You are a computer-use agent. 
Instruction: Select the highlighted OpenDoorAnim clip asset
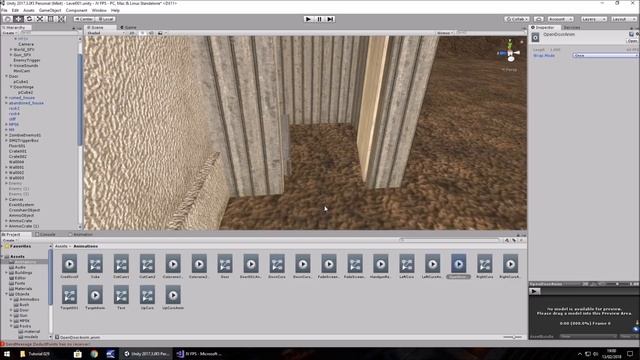click(458, 267)
